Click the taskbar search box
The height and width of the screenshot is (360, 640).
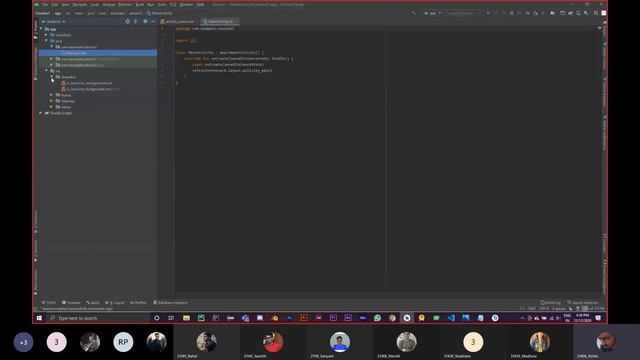pyautogui.click(x=98, y=318)
